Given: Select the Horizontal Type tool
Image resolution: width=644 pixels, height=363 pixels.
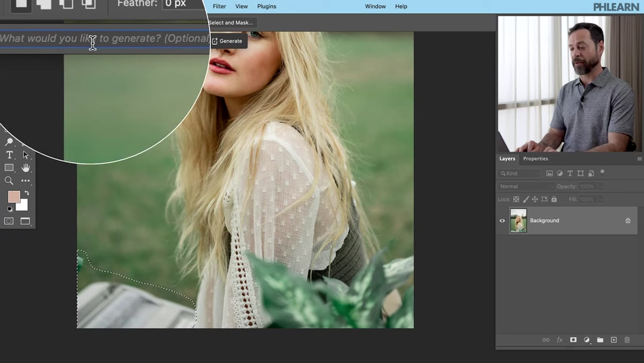Looking at the screenshot, I should click(9, 155).
